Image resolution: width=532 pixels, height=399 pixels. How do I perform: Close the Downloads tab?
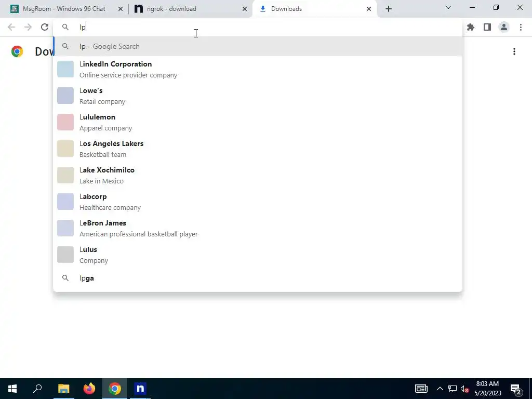369,9
